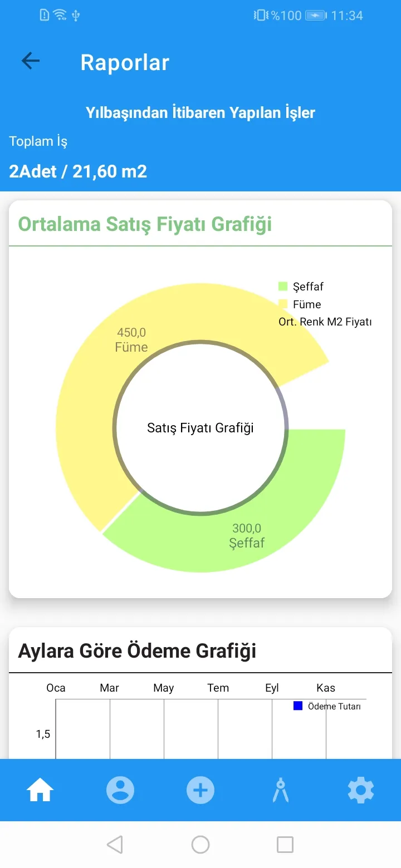
Task: Select the Ortalama Satış Fiyatı Grafiği heading
Action: pos(145,224)
